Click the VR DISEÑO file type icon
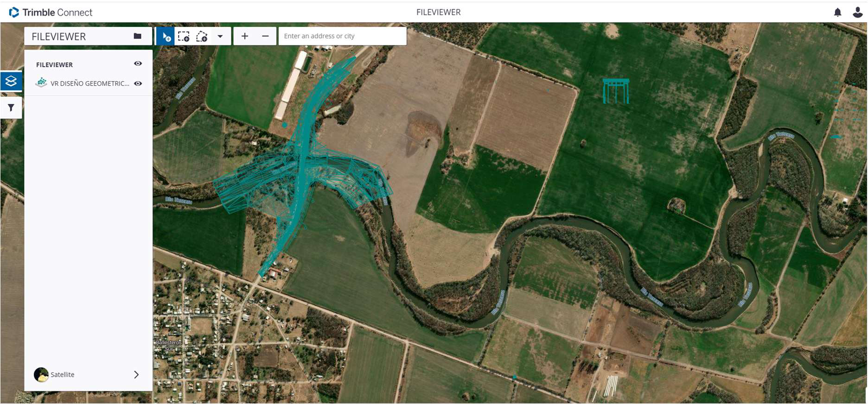The image size is (868, 404). [41, 83]
